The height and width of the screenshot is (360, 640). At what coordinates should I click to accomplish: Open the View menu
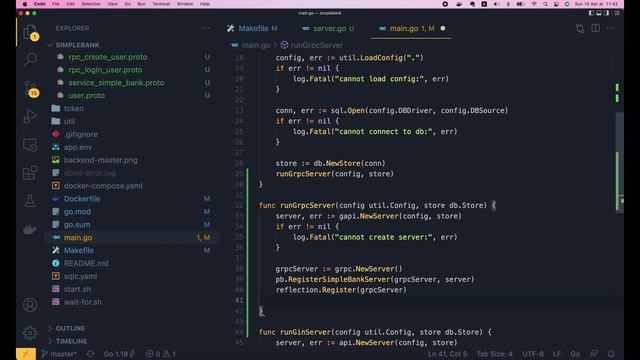(x=112, y=4)
